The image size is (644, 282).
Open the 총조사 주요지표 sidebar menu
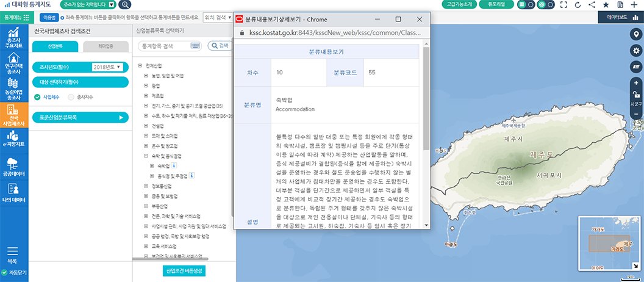tap(14, 37)
